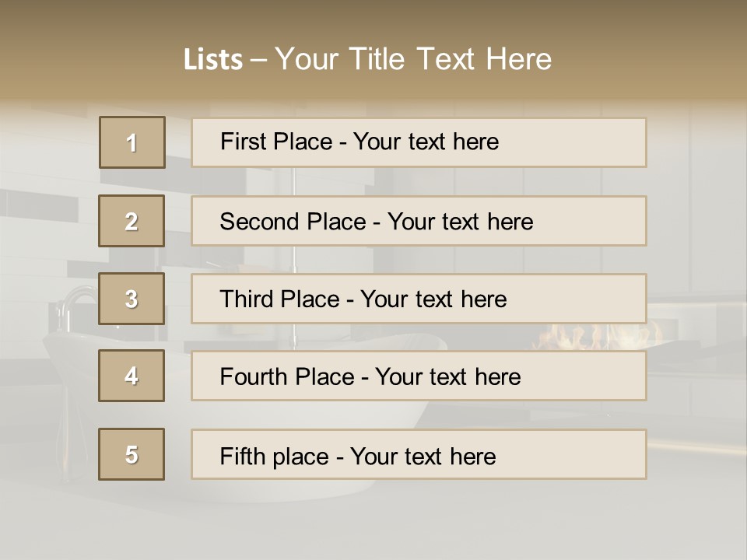Screen dimensions: 747x560
Task: Click "Your text here" in the Third Place row
Action: click(x=433, y=299)
